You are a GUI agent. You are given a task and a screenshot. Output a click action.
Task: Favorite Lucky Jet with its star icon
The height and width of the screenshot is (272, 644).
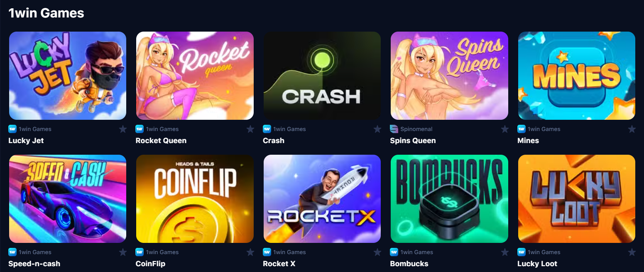click(x=123, y=129)
